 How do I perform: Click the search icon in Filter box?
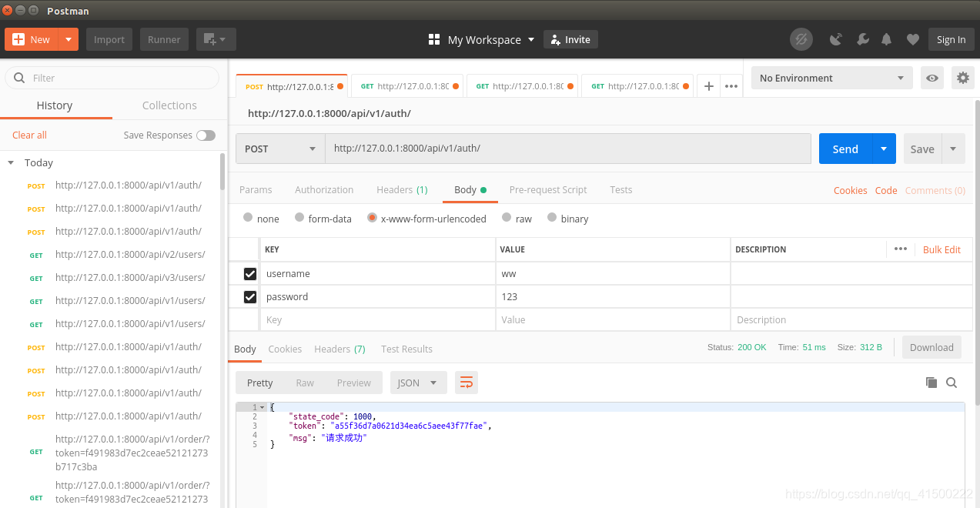(20, 78)
